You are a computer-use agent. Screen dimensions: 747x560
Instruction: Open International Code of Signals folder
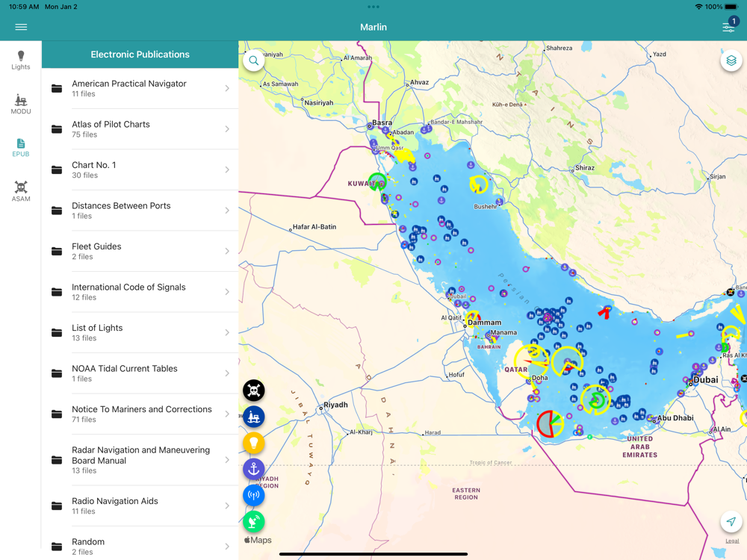140,292
